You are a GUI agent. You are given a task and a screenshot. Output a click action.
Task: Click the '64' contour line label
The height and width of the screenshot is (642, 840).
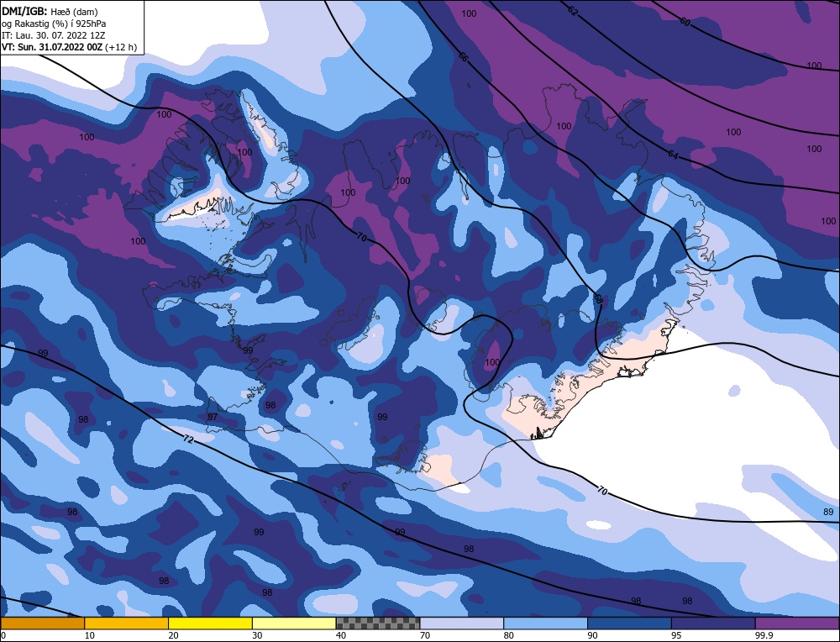pos(673,155)
